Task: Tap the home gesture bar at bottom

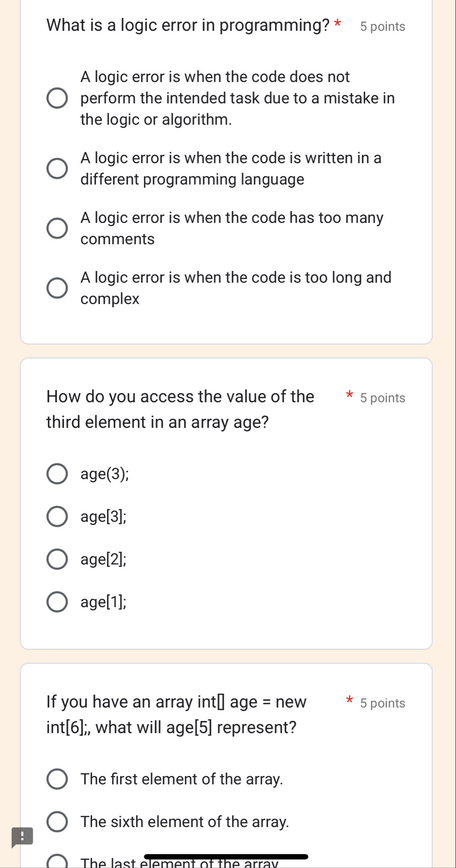Action: click(x=226, y=857)
